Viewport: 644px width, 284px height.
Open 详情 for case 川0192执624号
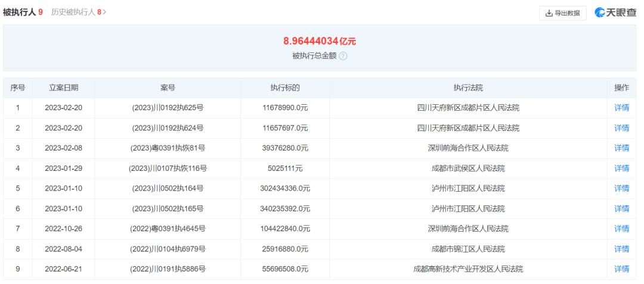click(x=621, y=128)
